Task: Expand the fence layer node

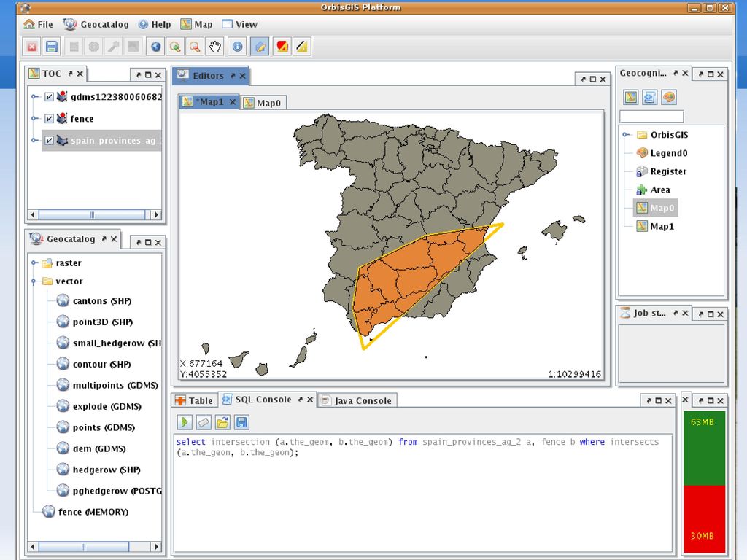Action: click(34, 119)
